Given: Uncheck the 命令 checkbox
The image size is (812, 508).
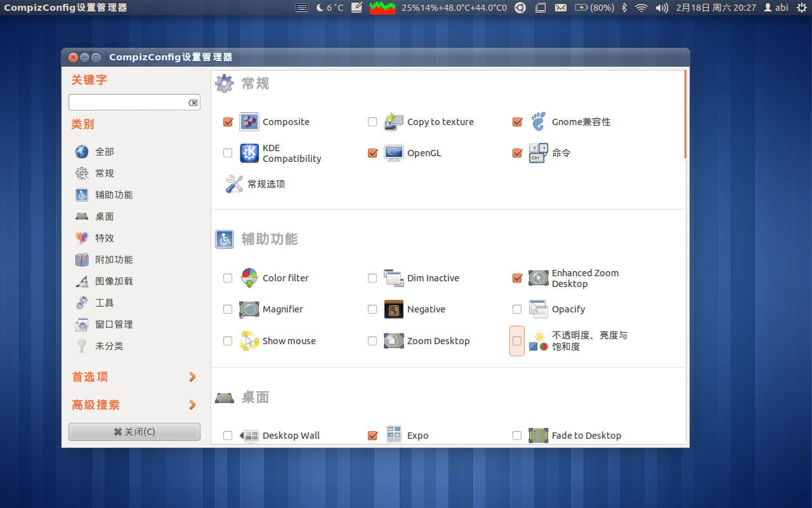Looking at the screenshot, I should (517, 153).
